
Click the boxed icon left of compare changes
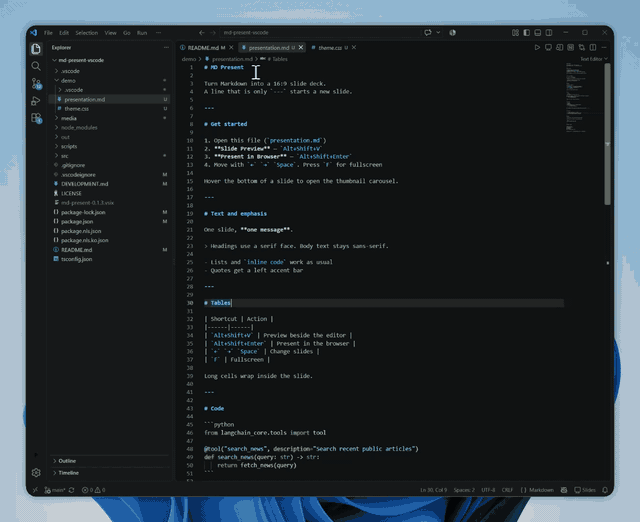[571, 47]
